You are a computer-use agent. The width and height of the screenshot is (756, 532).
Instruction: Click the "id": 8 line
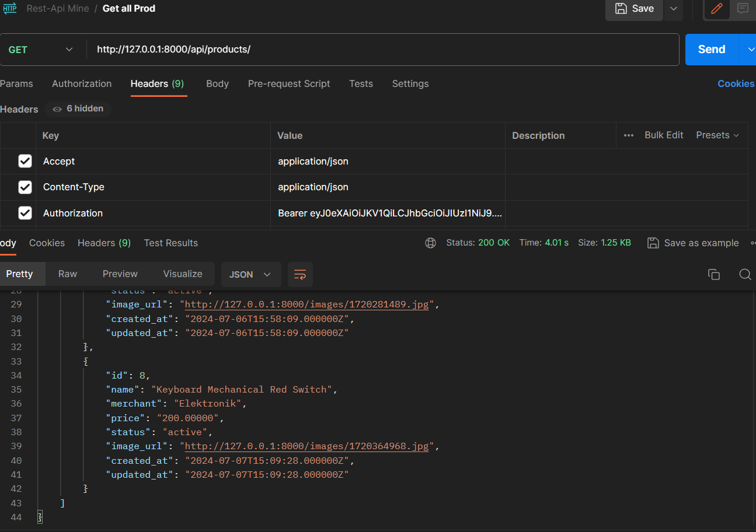point(128,376)
